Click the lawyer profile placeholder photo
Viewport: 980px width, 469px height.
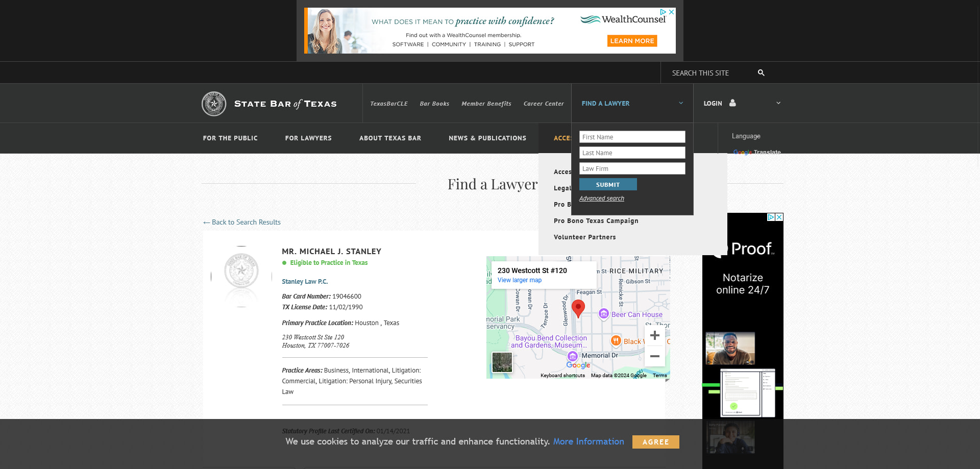coord(241,276)
